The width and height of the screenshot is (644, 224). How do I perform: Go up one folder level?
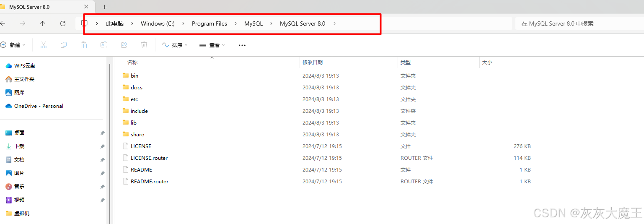(x=43, y=23)
